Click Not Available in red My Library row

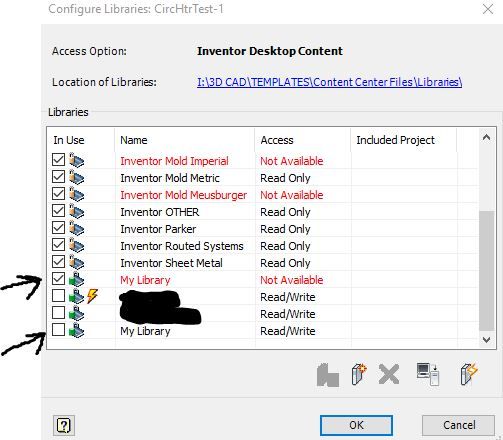click(292, 280)
